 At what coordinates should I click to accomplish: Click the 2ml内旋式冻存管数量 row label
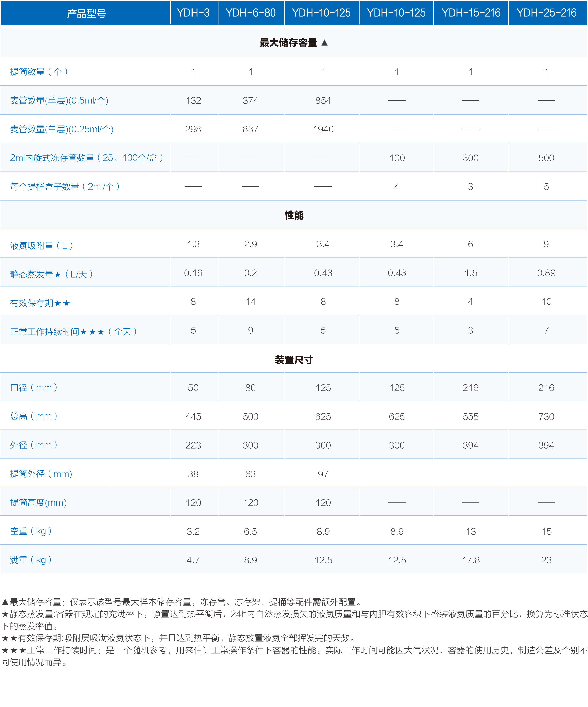coord(87,158)
